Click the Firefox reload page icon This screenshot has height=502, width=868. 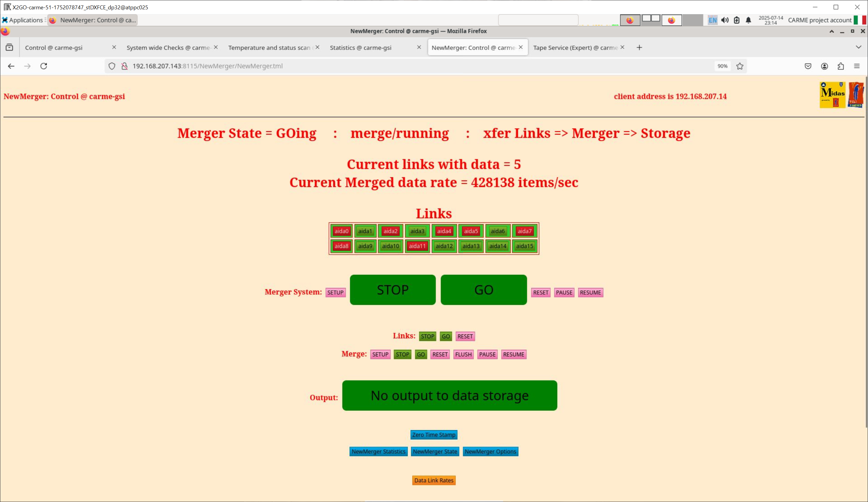[x=44, y=66]
